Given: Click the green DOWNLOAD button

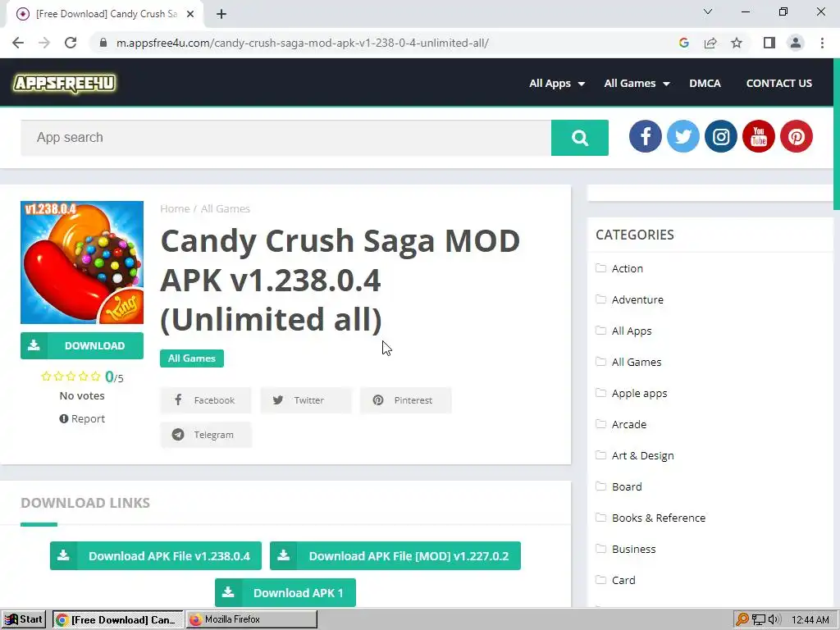Looking at the screenshot, I should [82, 345].
